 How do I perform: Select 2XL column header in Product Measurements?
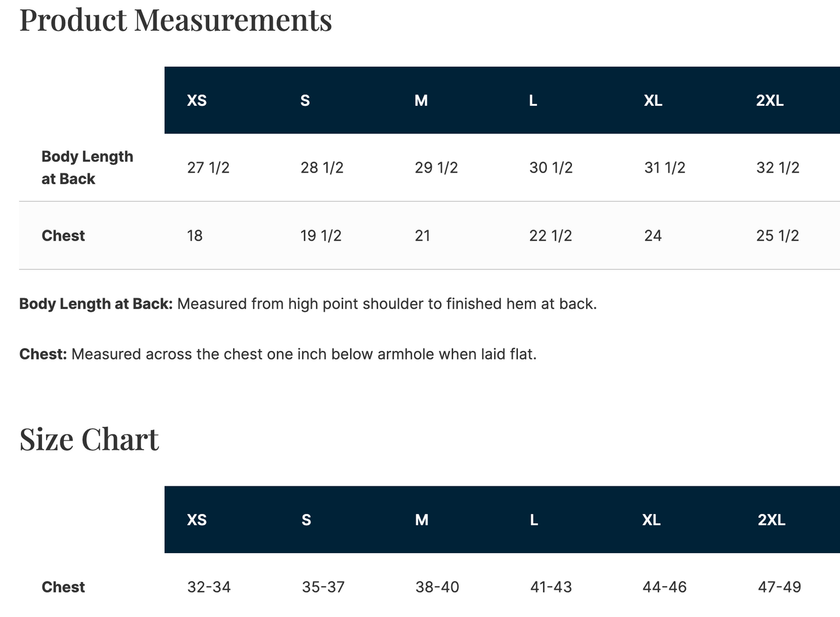pyautogui.click(x=770, y=101)
